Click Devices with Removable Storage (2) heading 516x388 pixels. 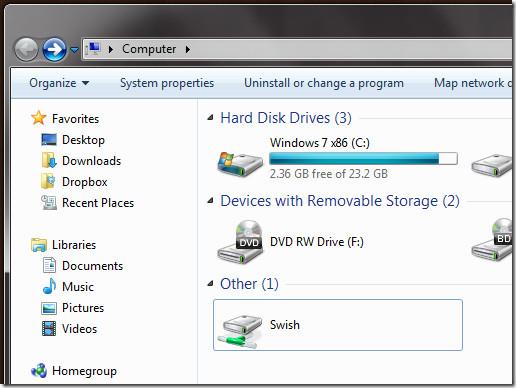pyautogui.click(x=340, y=201)
